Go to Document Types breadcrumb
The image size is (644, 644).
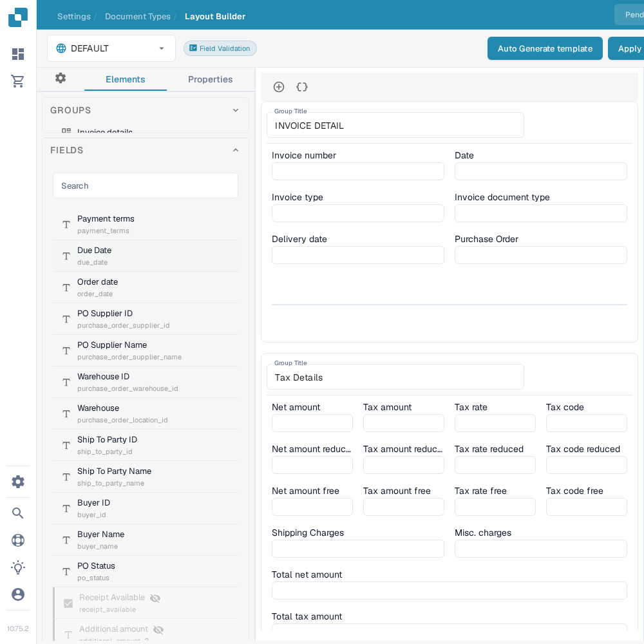click(x=138, y=17)
